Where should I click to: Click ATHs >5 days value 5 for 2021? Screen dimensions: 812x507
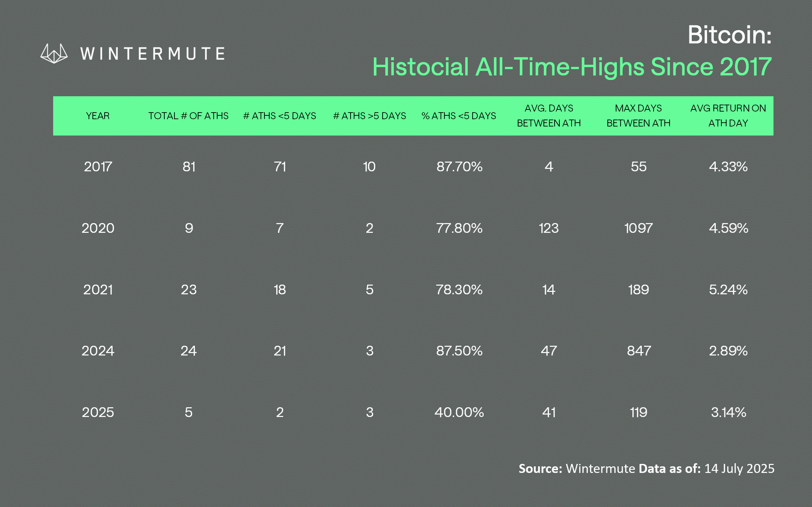coord(369,290)
